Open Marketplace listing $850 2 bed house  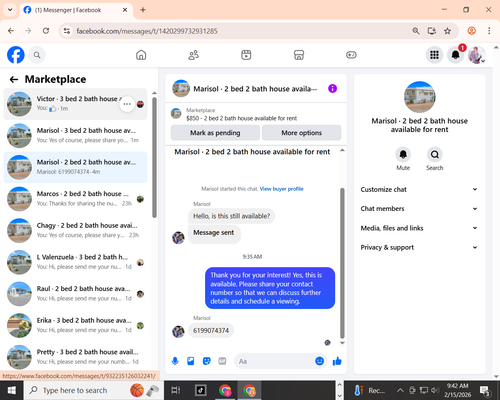pyautogui.click(x=256, y=114)
